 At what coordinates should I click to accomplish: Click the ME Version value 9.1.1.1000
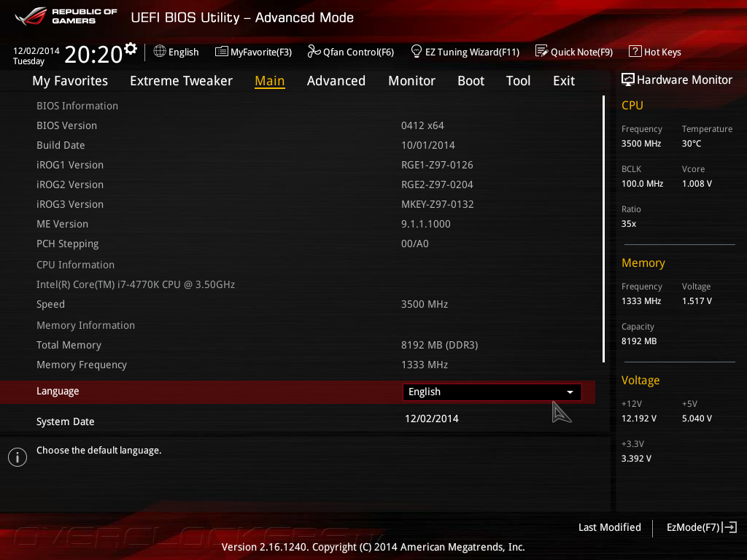(x=425, y=224)
